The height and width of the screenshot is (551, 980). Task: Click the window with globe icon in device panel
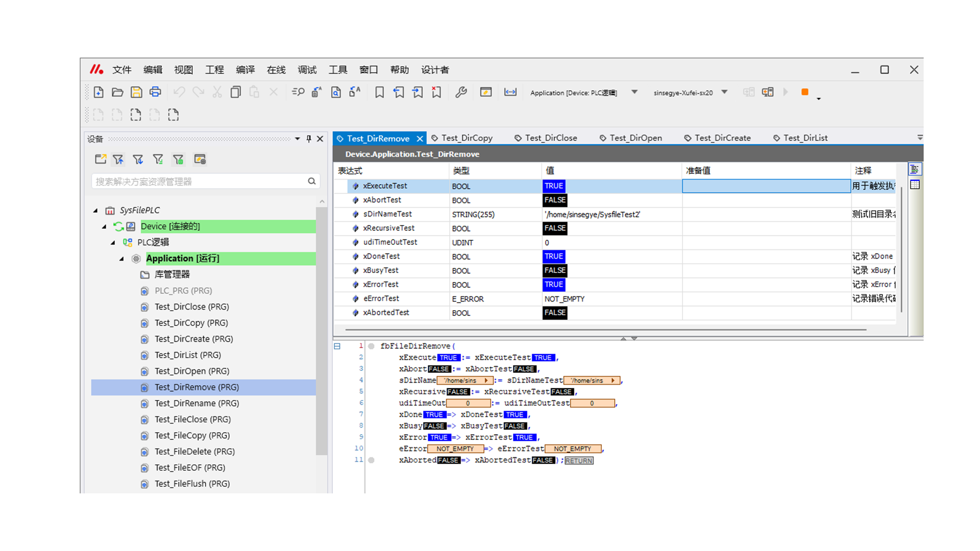200,160
